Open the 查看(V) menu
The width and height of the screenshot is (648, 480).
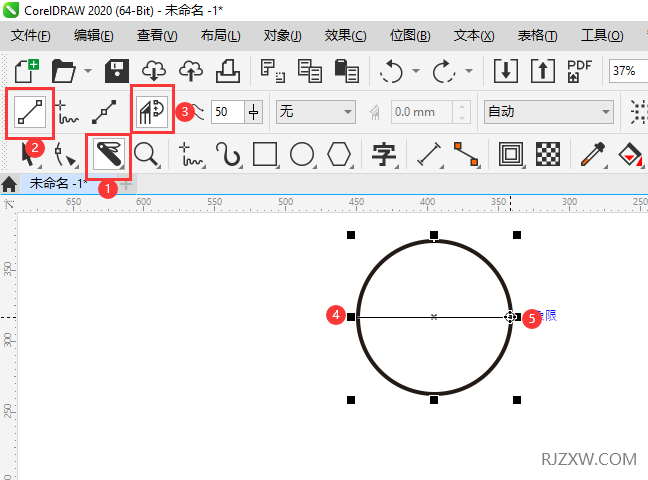coord(157,36)
